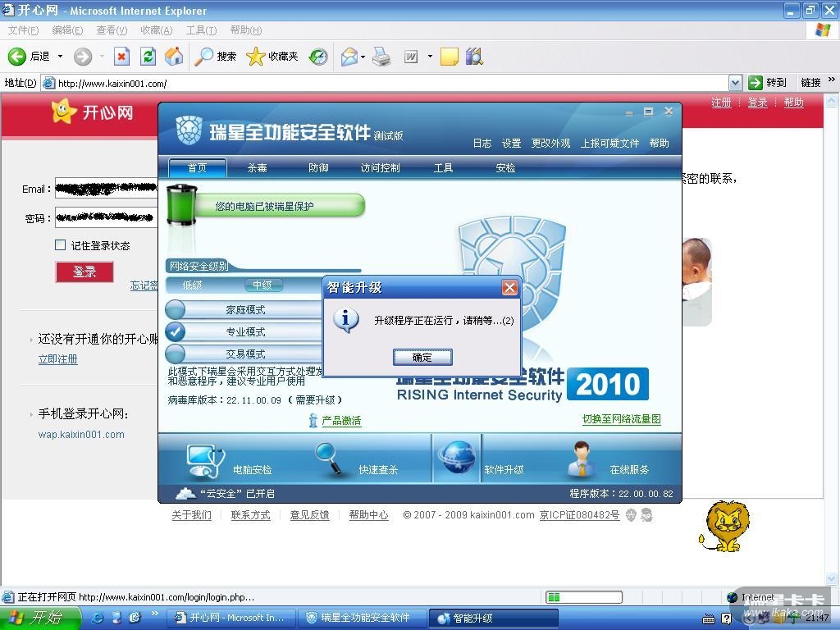Click the red 登录 button
This screenshot has width=840, height=630.
[84, 272]
